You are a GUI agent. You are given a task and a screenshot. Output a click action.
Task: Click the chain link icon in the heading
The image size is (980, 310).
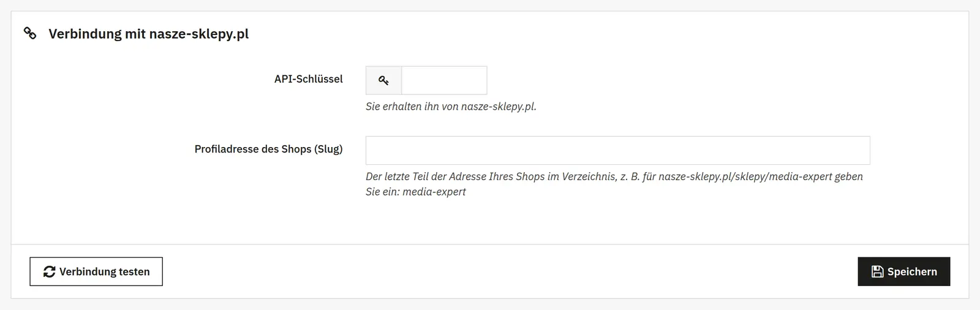click(30, 33)
